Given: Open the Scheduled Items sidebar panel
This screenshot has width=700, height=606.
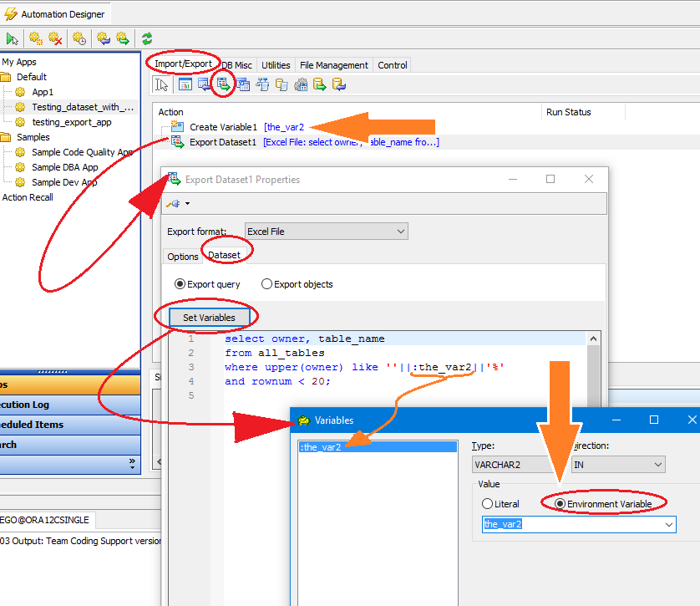Looking at the screenshot, I should pos(70,425).
